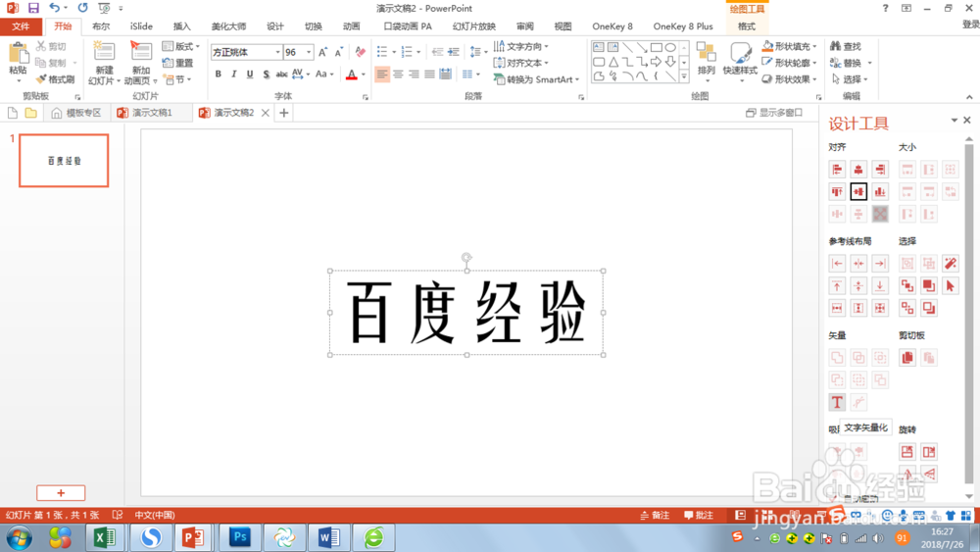This screenshot has height=552, width=980.
Task: Open Shape Outline (形状轮廓) dropdown
Action: tap(789, 63)
